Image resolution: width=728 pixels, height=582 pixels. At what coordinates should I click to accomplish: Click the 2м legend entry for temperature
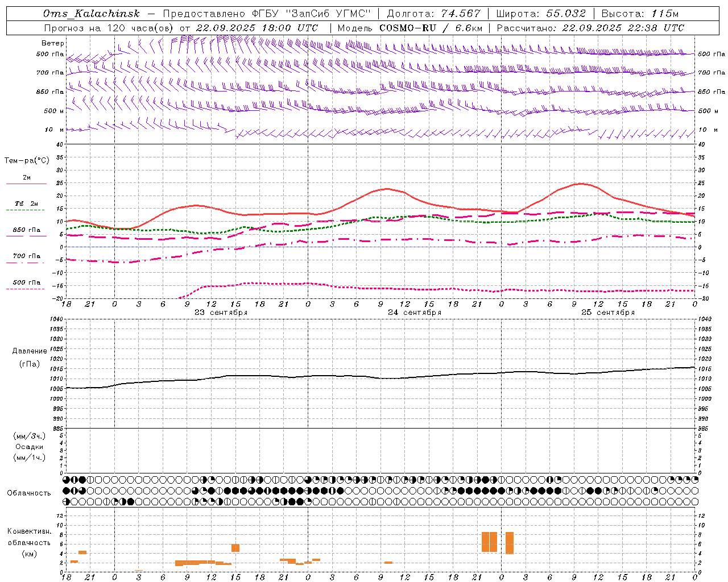[x=27, y=178]
